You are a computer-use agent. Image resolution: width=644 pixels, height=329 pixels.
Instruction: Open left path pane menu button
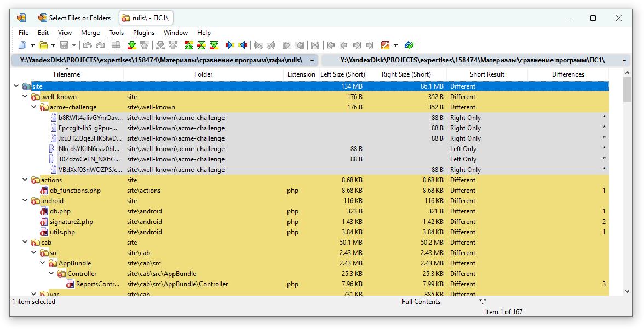pyautogui.click(x=312, y=60)
